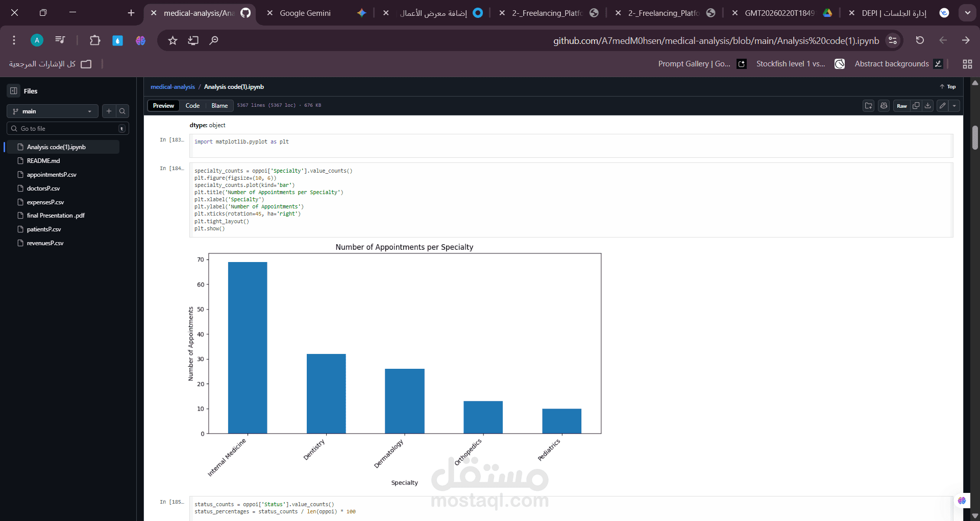Click the Raw button
Screen dimensions: 980x521
902,106
